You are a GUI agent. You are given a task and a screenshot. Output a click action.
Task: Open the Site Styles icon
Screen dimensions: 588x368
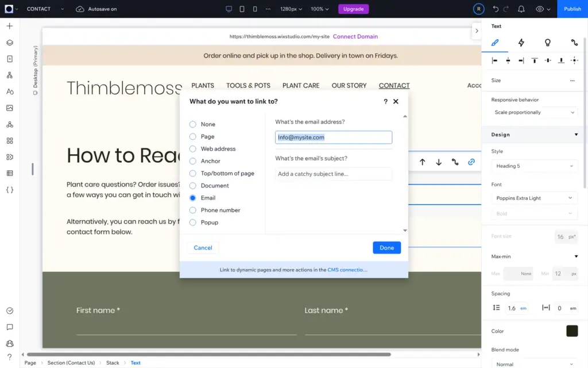coord(10,91)
